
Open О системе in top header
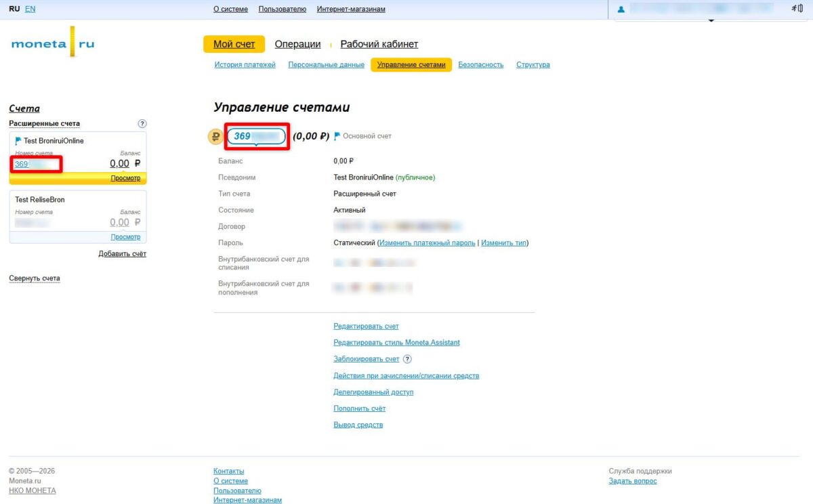point(230,9)
